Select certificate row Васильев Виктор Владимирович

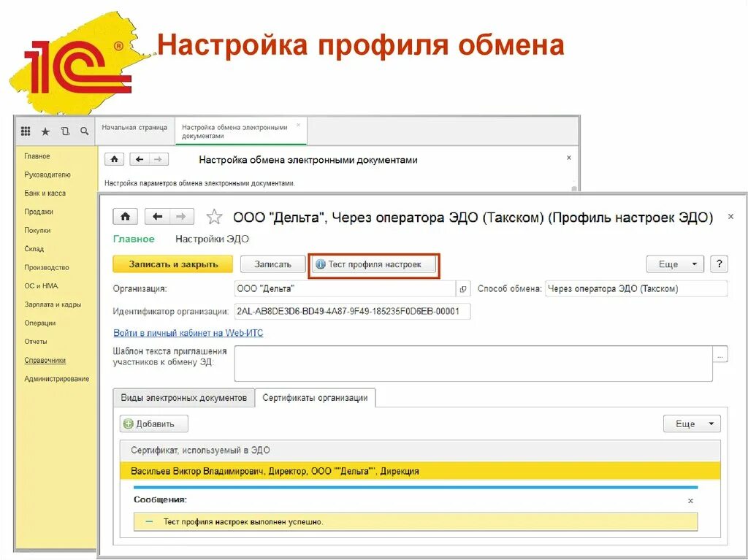pyautogui.click(x=420, y=471)
